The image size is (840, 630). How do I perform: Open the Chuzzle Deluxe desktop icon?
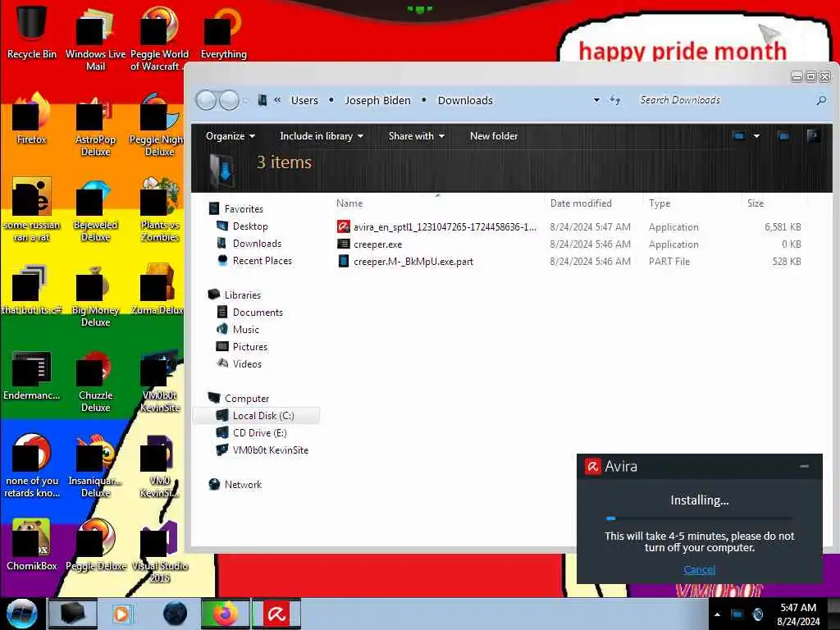(x=95, y=381)
